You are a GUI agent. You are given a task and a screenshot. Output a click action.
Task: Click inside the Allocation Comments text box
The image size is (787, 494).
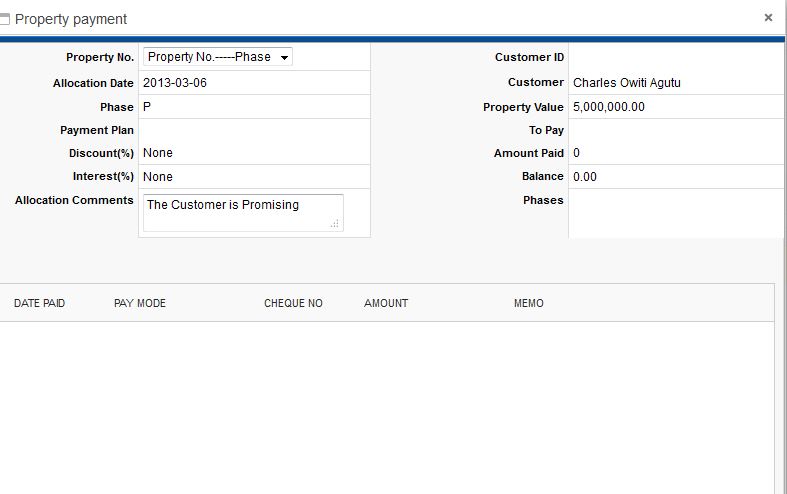240,211
